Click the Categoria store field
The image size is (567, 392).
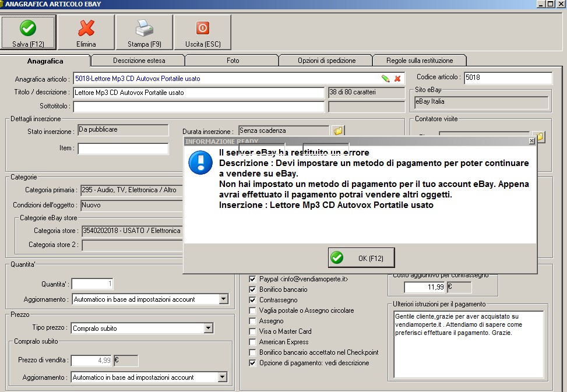coord(132,231)
